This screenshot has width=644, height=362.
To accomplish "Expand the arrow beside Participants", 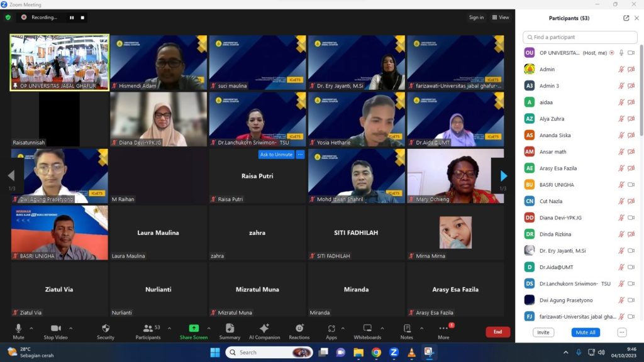I will pos(169,328).
